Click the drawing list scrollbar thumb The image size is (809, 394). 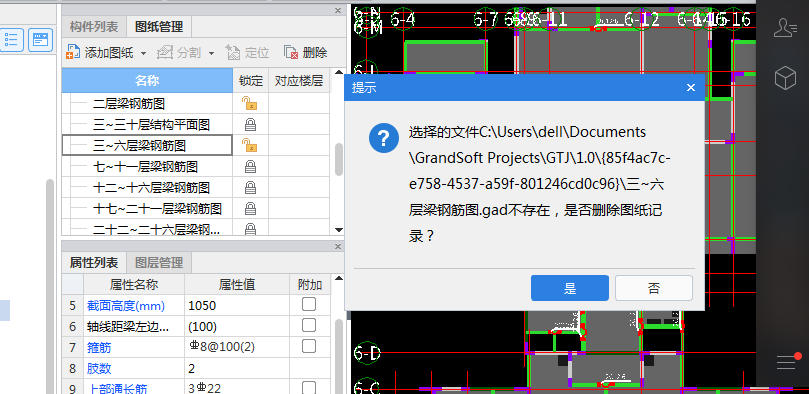point(338,159)
